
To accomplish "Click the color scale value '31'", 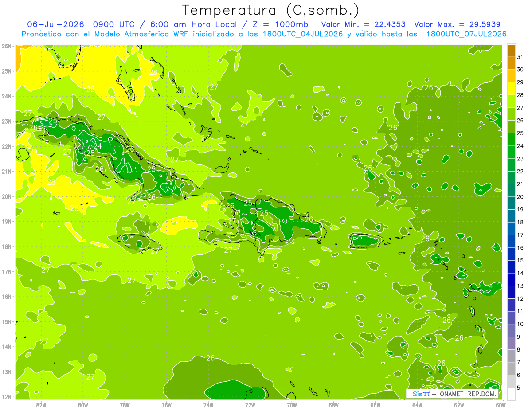I will pyautogui.click(x=520, y=57).
